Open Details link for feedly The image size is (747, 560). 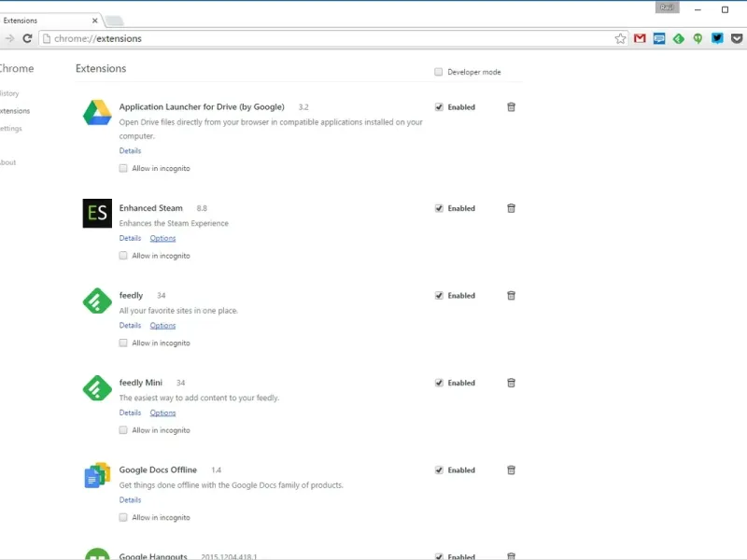coord(130,325)
